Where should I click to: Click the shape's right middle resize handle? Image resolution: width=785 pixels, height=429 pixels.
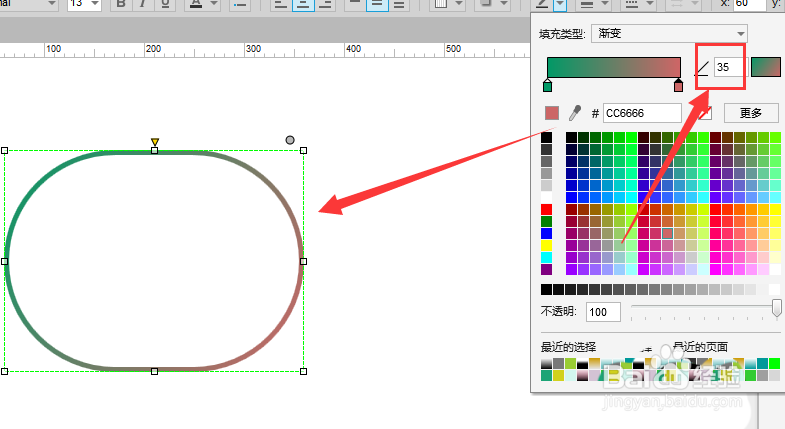tap(303, 261)
